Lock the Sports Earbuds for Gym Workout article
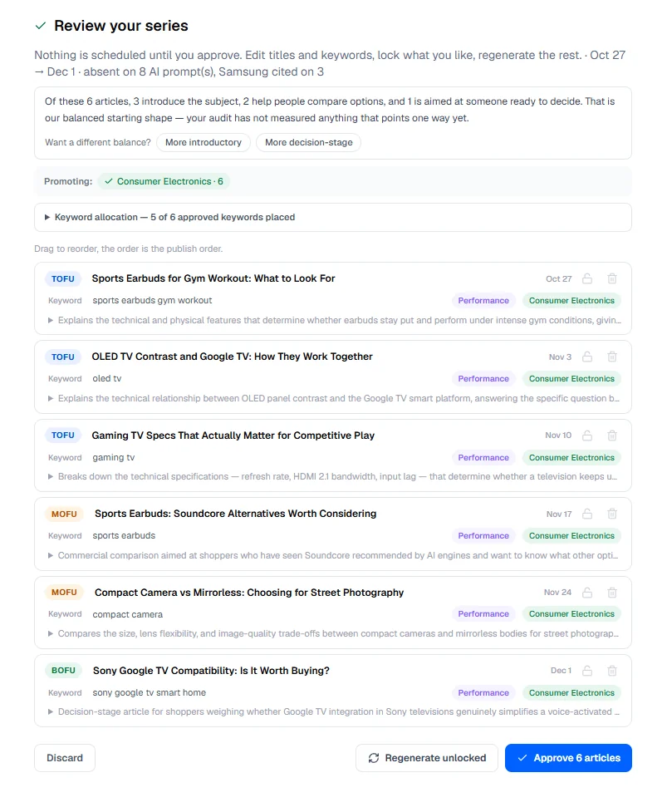 point(586,278)
